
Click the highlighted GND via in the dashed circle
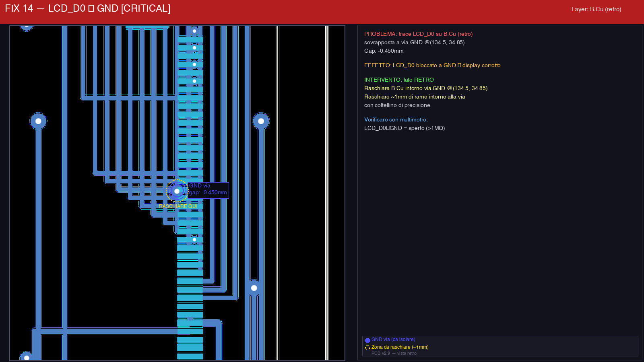(x=177, y=191)
